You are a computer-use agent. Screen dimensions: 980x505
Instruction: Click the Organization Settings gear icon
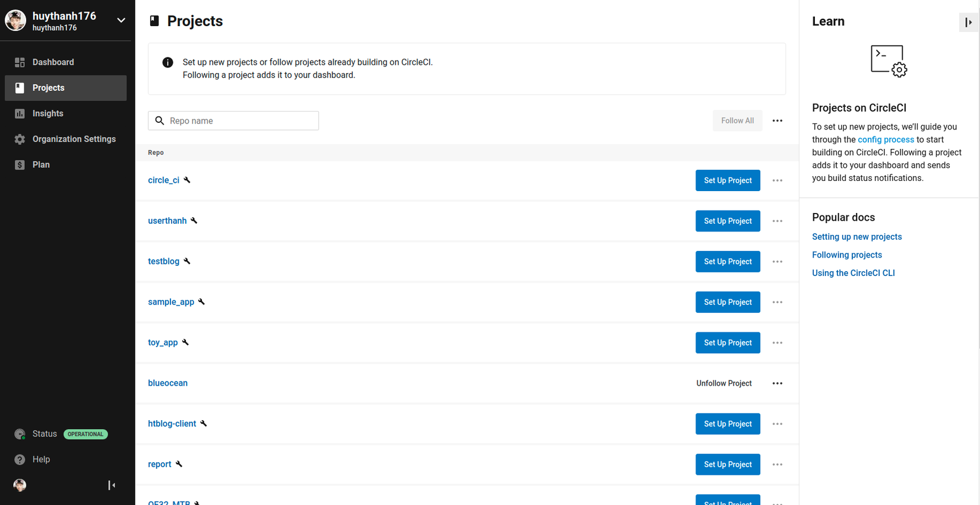(20, 139)
